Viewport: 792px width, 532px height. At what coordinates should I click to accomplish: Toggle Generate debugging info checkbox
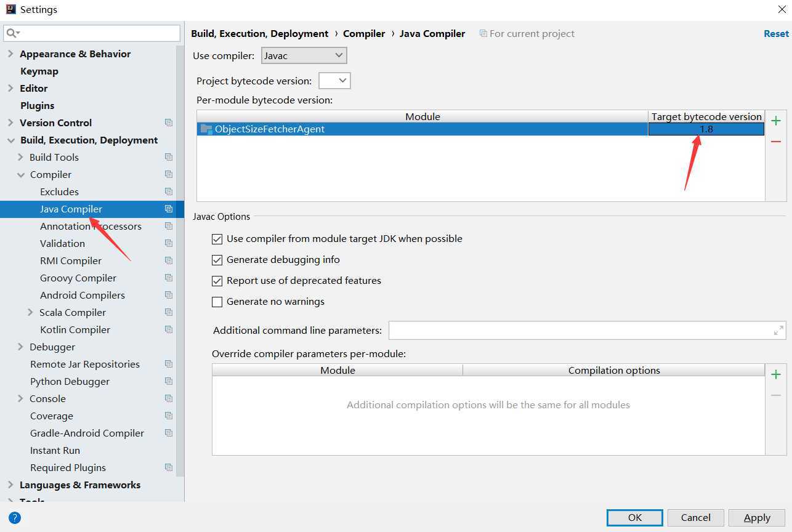pyautogui.click(x=217, y=260)
